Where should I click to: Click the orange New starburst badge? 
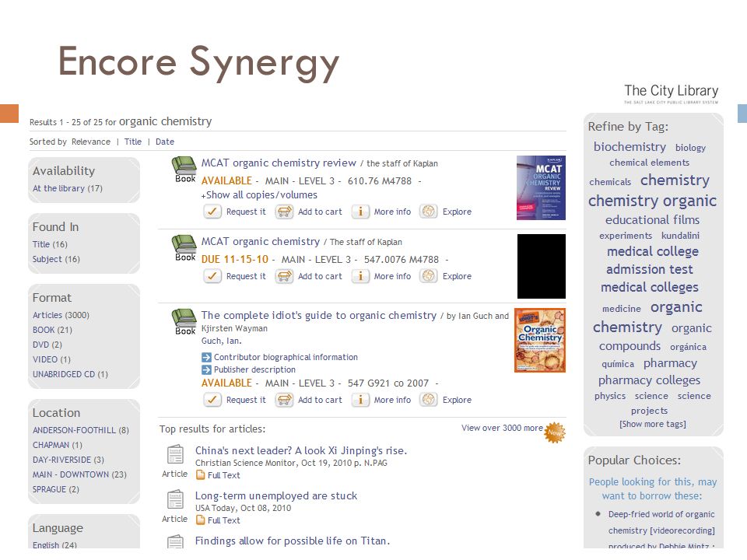(x=554, y=432)
